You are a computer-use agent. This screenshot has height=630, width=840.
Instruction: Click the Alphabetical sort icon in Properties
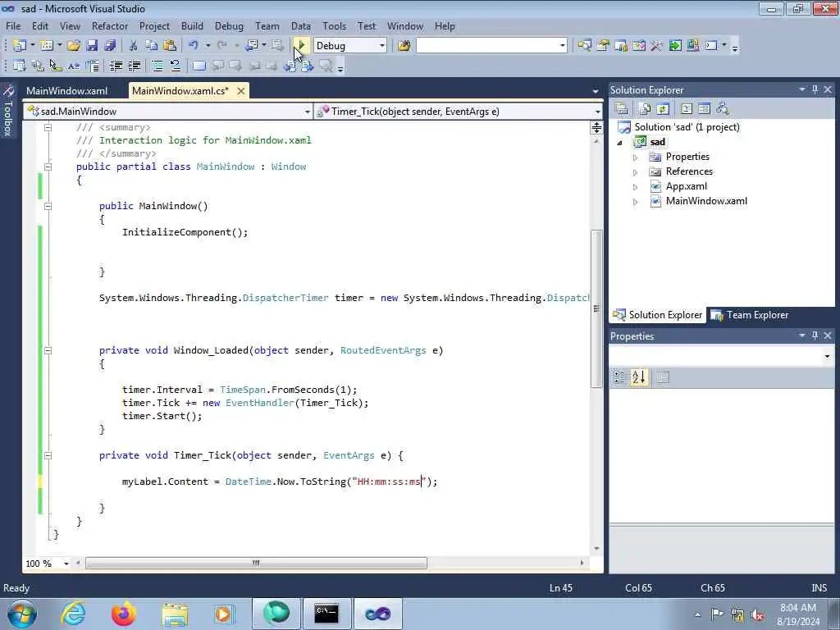(638, 377)
